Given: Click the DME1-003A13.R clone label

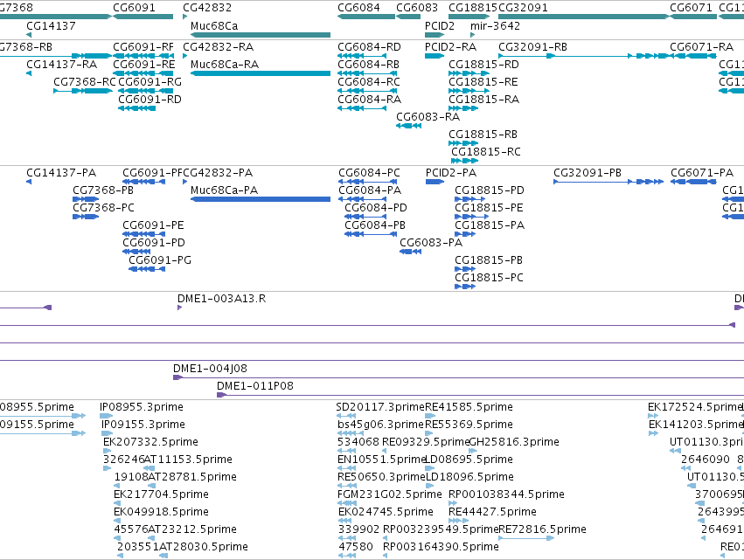Looking at the screenshot, I should coord(221,299).
